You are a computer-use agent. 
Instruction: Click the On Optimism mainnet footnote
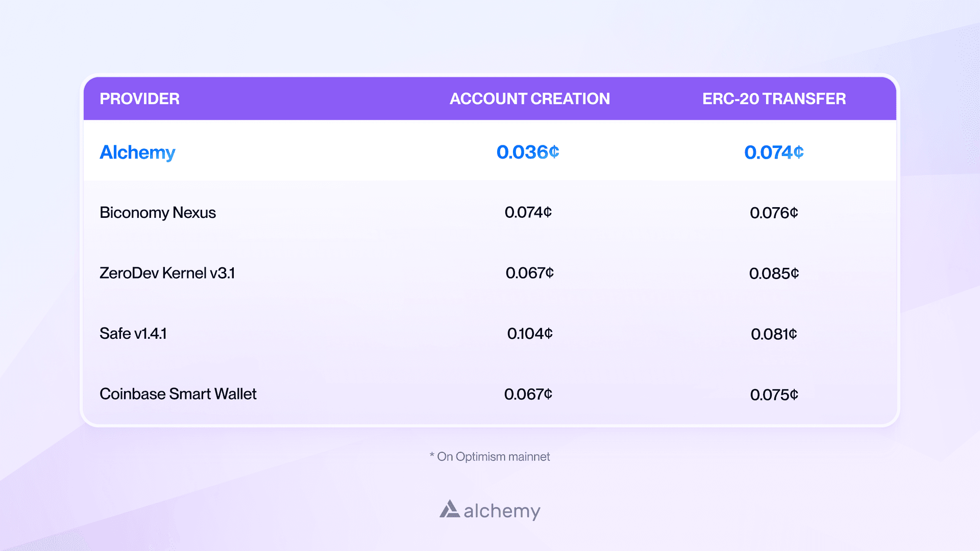[x=490, y=457]
